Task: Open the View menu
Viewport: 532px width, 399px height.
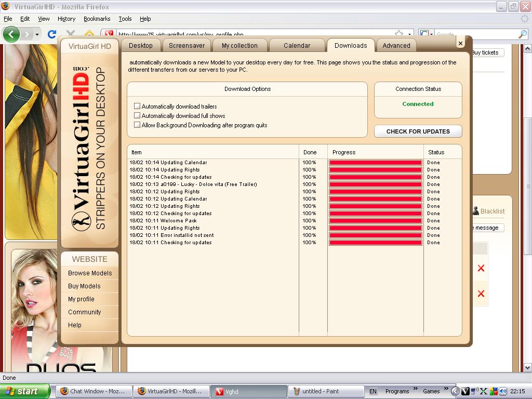Action: coord(44,19)
